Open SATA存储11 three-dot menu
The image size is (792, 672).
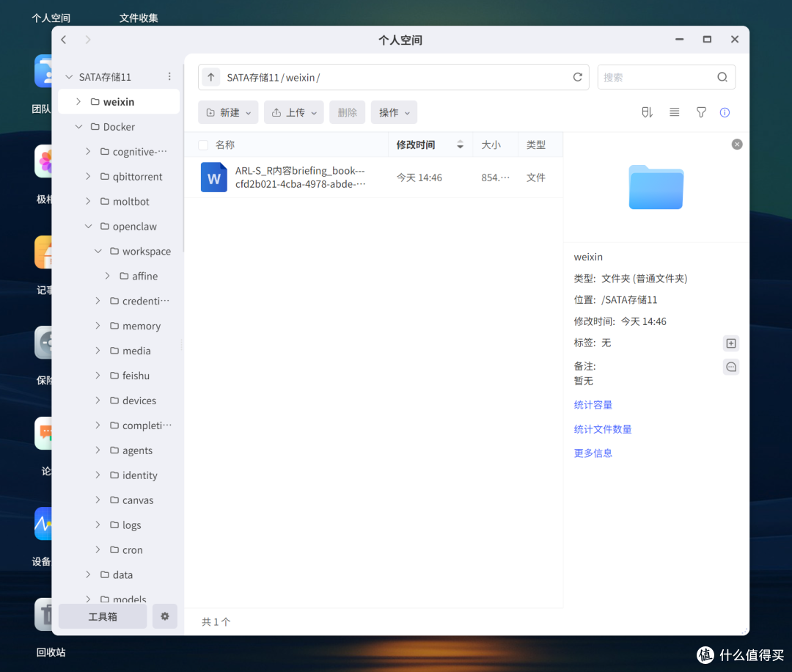[169, 76]
